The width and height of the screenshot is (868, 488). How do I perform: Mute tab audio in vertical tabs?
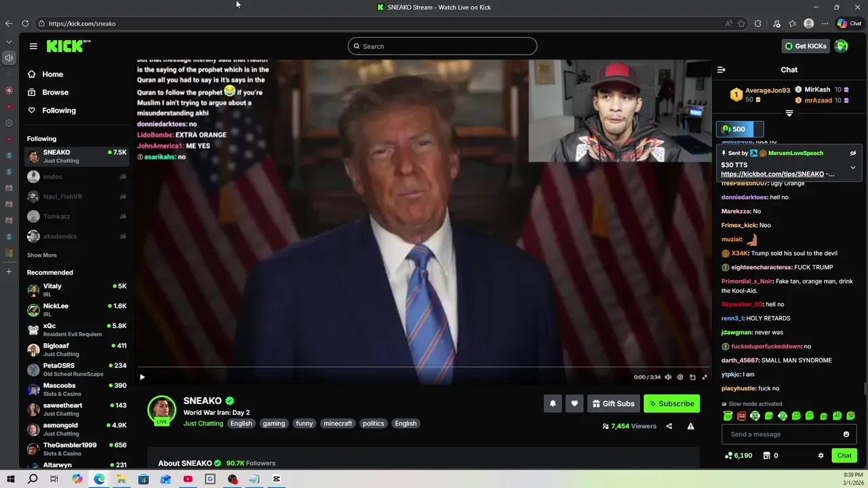point(9,58)
